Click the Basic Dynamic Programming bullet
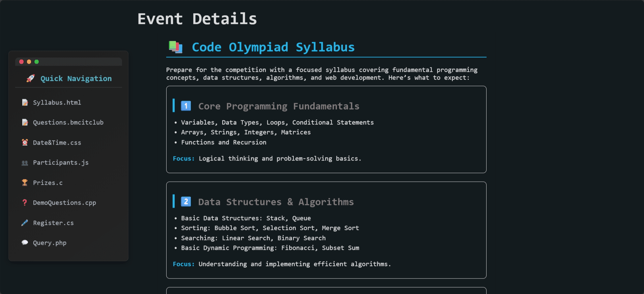 270,248
